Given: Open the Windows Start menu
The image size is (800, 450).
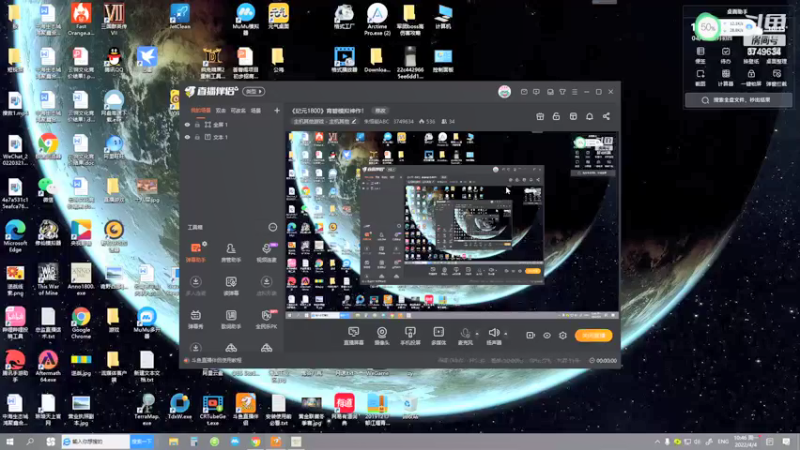Looking at the screenshot, I should (x=10, y=441).
